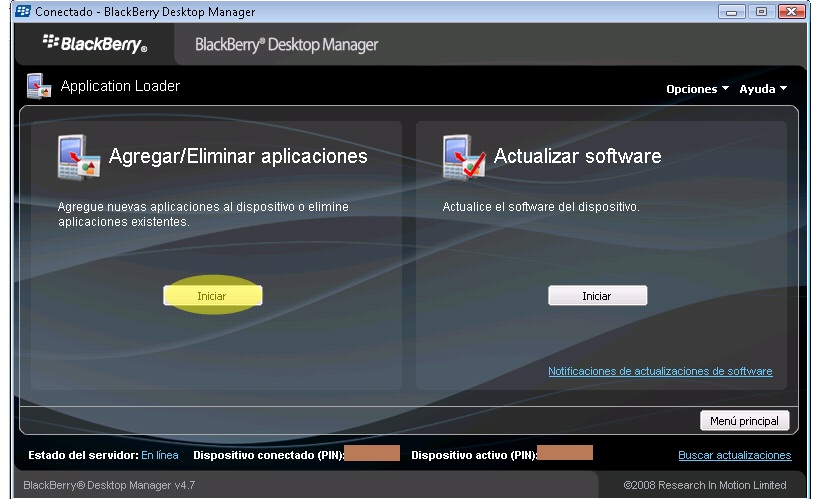Click the Agregar/Eliminar aplicaciones heading
Viewport: 819px width, 499px height.
[238, 156]
